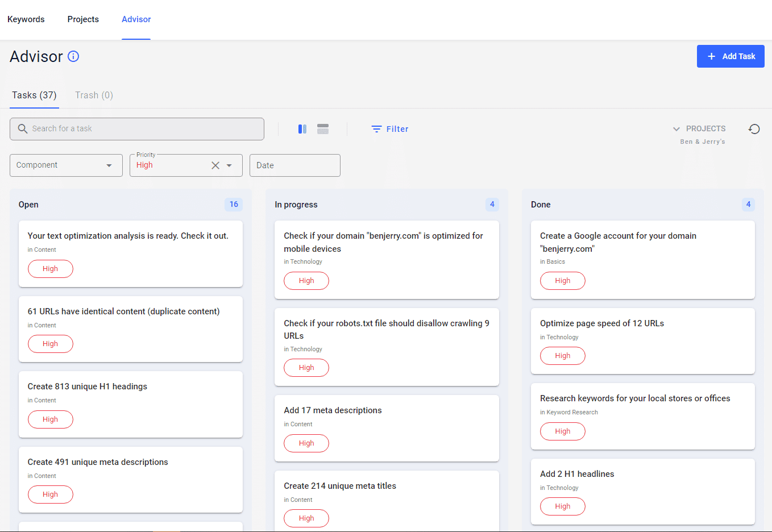Click in the Search for a task field

142,129
